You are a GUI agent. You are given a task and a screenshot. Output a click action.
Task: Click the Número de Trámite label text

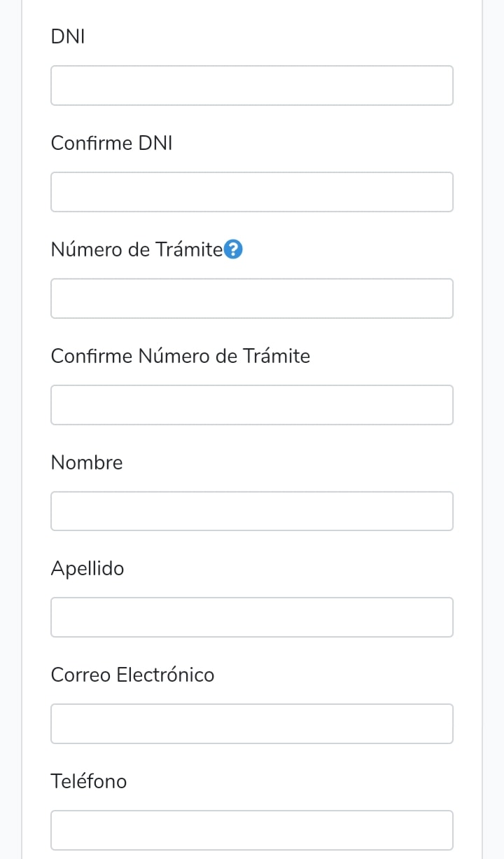tap(136, 250)
